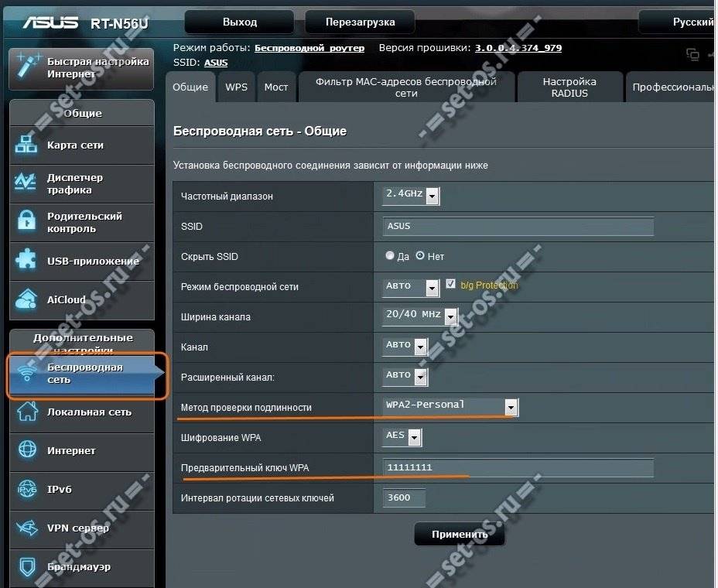The image size is (718, 588).
Task: Click the IPv6 sidebar icon
Action: 27,489
